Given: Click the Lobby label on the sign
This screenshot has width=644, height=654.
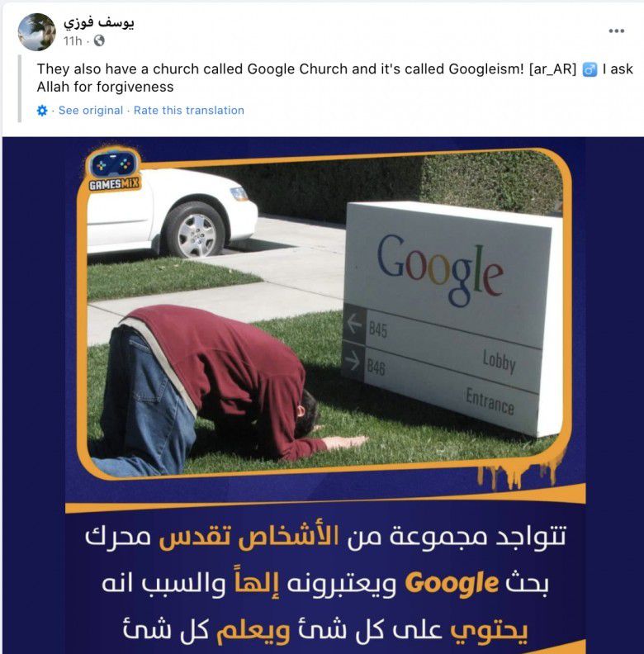Looking at the screenshot, I should (x=499, y=361).
